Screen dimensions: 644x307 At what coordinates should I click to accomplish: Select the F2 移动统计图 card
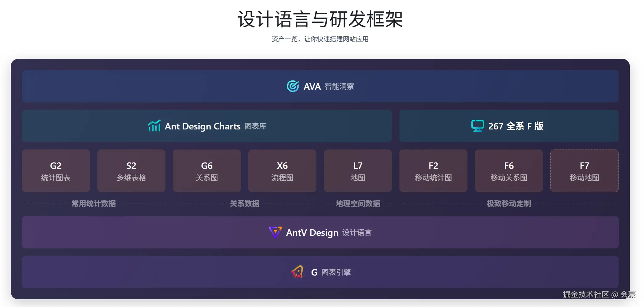[433, 171]
